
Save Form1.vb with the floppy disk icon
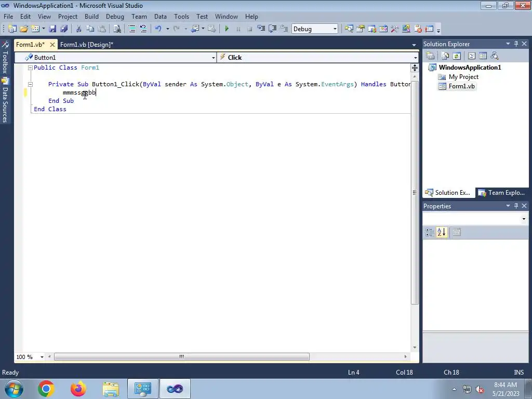coord(52,29)
